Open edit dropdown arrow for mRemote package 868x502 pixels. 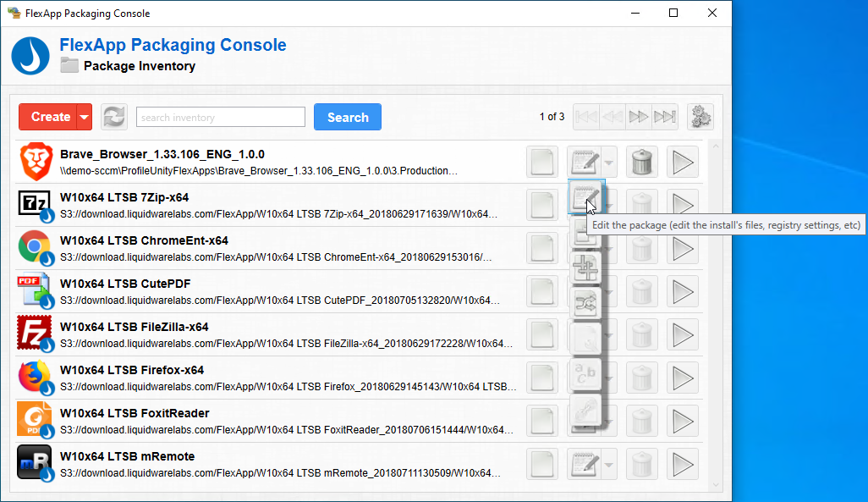point(609,463)
